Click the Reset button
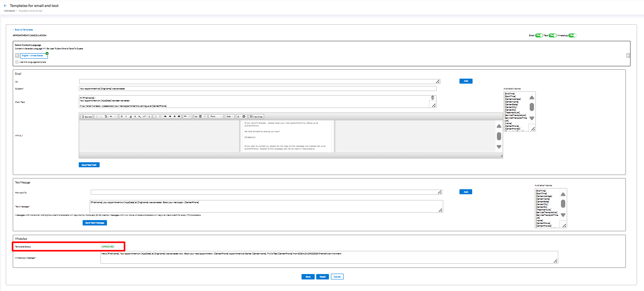The width and height of the screenshot is (644, 291). pos(323,277)
